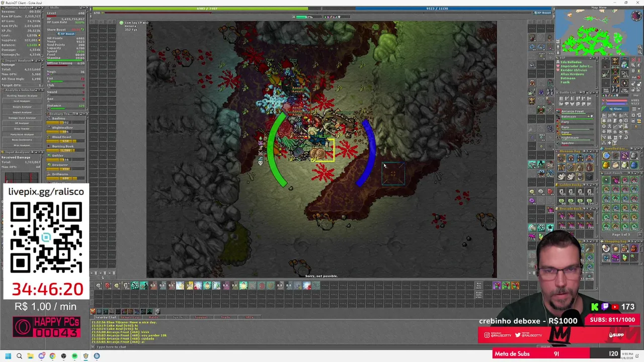Screen dimensions: 644x362
Task: Click the top mana progress bar
Action: pos(437,9)
